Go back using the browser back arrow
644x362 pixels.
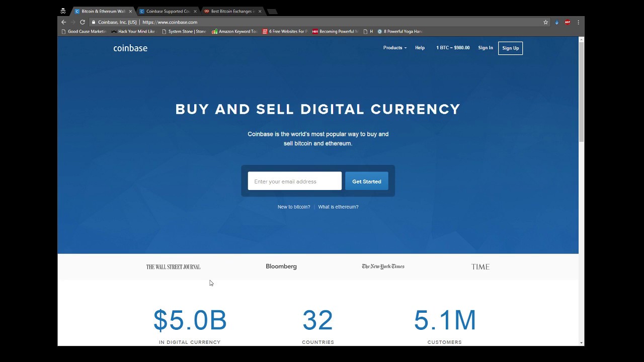pos(63,22)
